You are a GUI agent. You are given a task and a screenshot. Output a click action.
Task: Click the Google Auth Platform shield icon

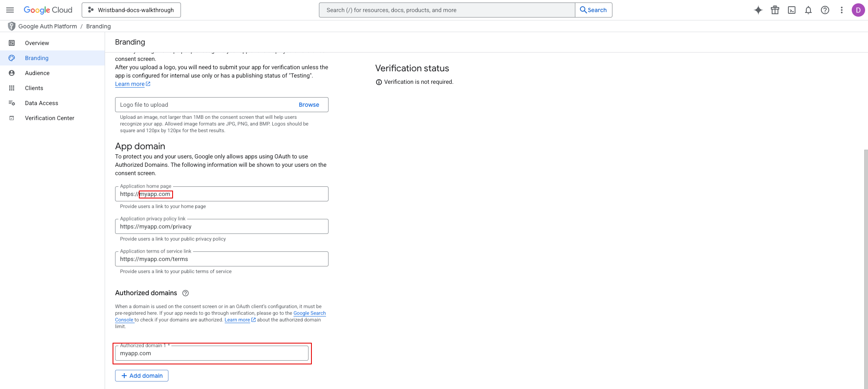[x=12, y=26]
